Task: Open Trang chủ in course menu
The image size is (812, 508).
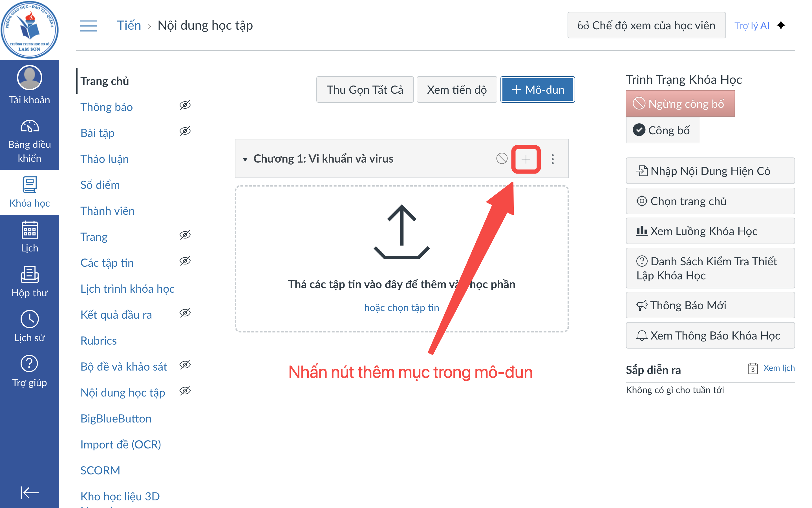Action: coord(105,81)
